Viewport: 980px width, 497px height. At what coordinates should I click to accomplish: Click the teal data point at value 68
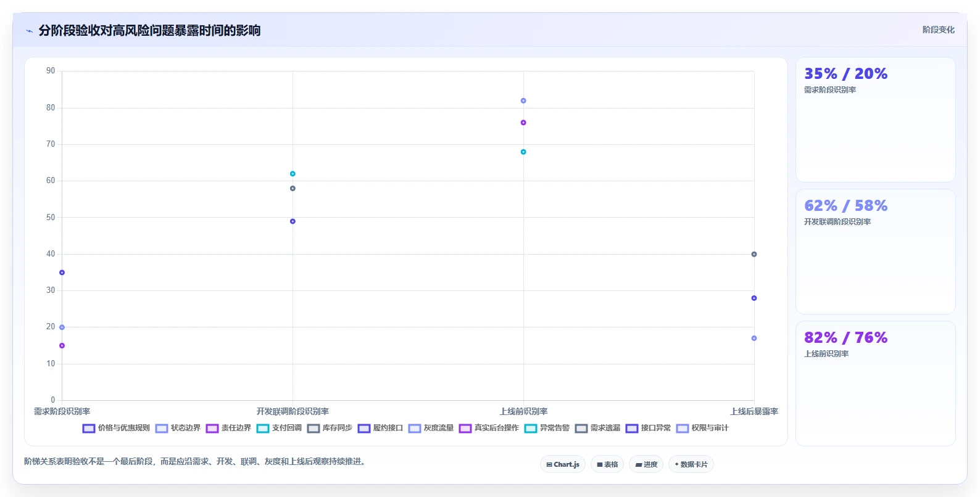tap(523, 152)
